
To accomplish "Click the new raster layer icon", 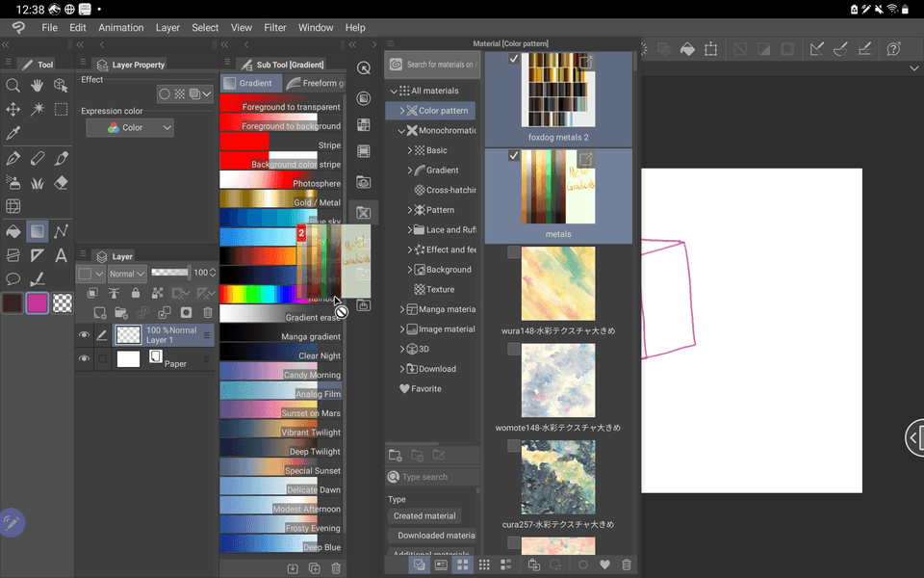I will (x=100, y=313).
